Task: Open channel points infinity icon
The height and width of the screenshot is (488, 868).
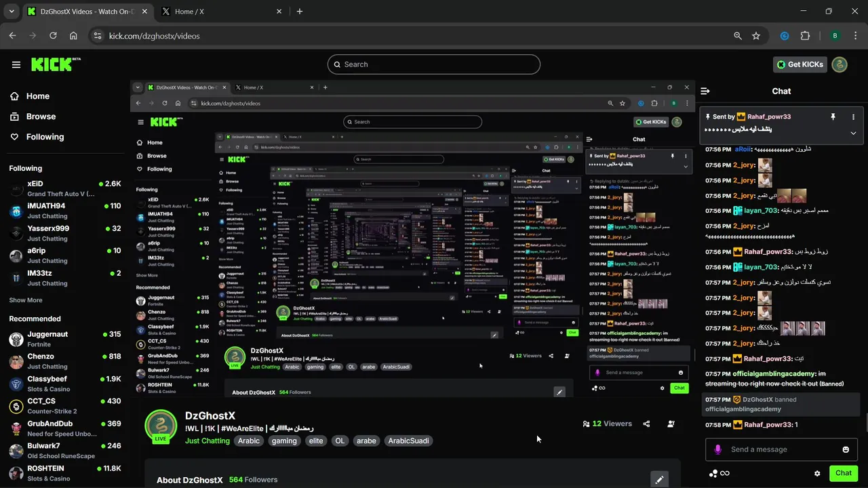Action: point(719,473)
